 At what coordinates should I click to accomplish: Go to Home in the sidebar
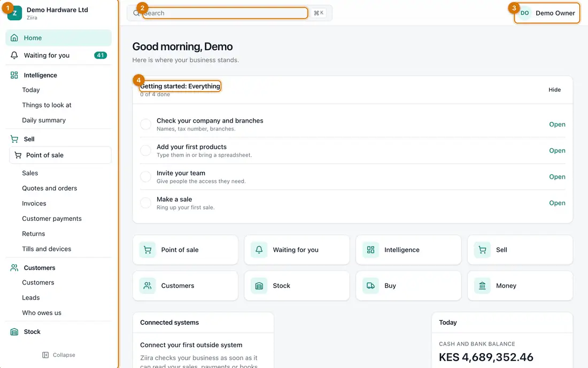pyautogui.click(x=58, y=38)
